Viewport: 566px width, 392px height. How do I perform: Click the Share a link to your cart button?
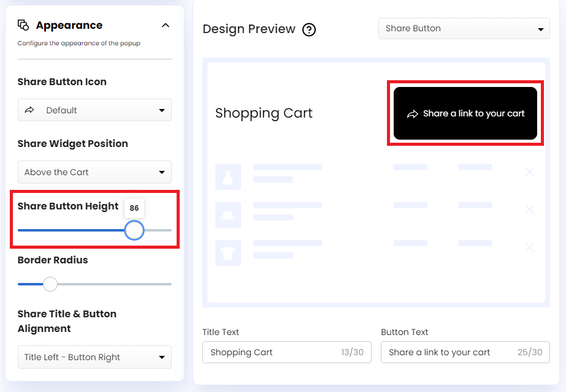point(465,113)
